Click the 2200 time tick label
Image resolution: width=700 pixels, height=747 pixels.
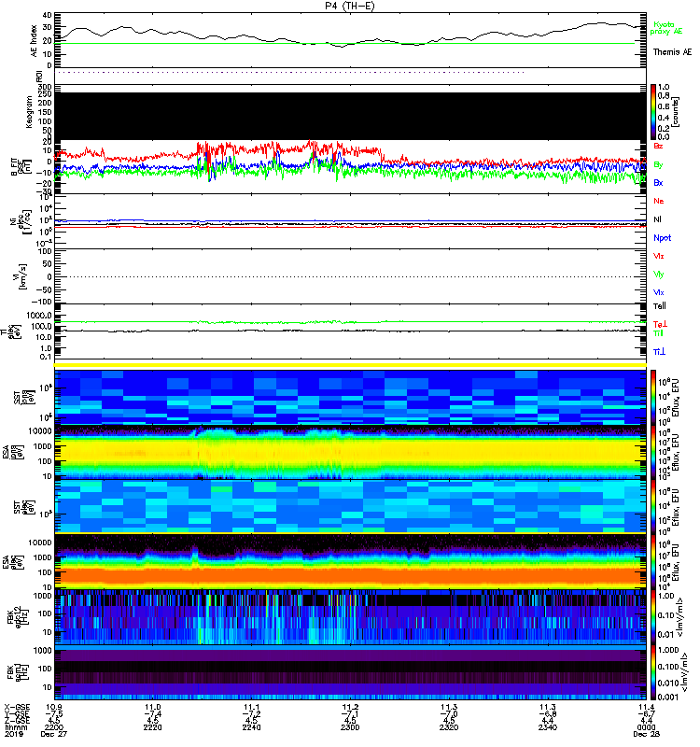54,727
